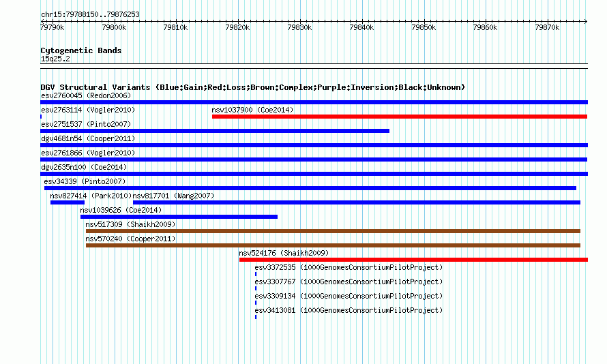Open nsv524176 (Shaikh2009) label
The width and height of the screenshot is (607, 364).
click(x=284, y=253)
